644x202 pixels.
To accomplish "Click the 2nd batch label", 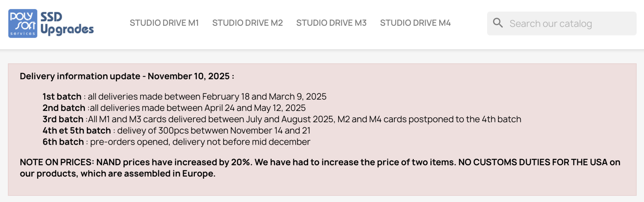I will [x=64, y=108].
